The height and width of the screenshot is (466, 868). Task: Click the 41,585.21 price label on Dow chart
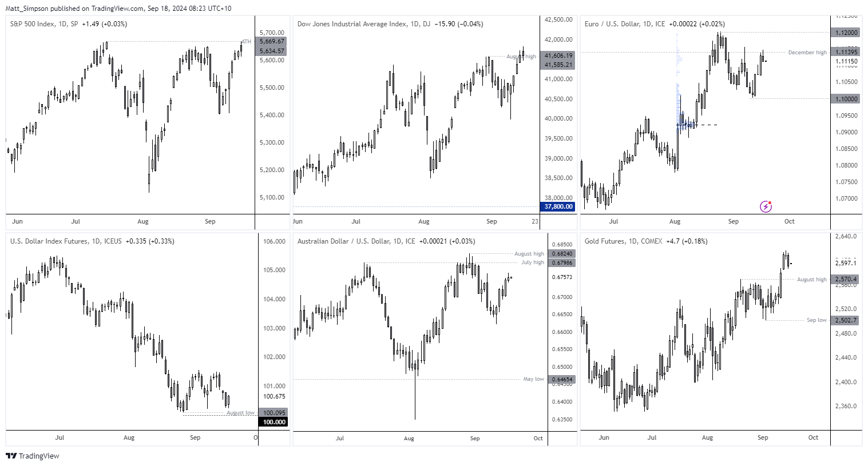coord(558,65)
